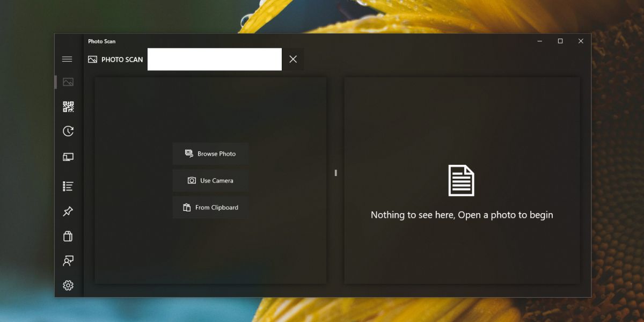Click the Browse Photo button
This screenshot has height=322, width=644.
tap(210, 153)
